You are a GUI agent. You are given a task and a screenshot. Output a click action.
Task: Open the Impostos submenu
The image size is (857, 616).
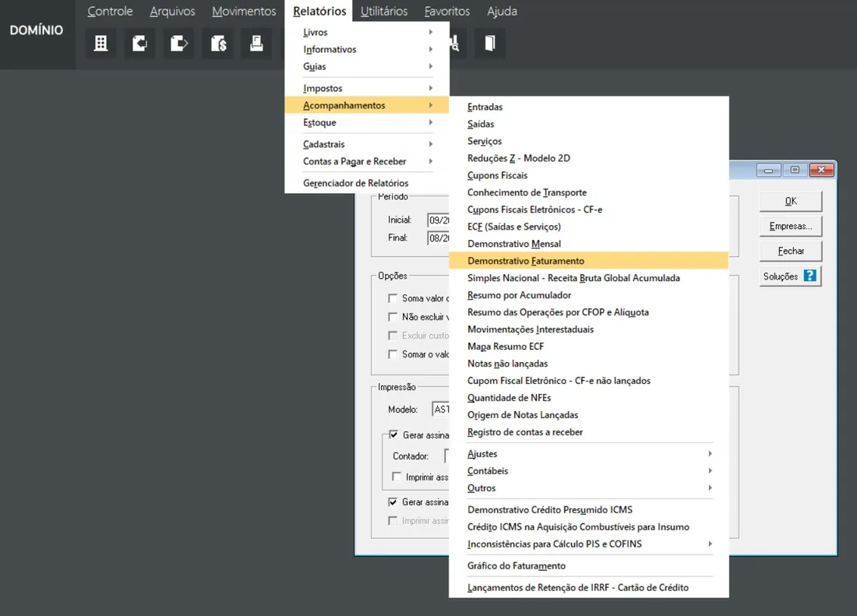pos(367,88)
